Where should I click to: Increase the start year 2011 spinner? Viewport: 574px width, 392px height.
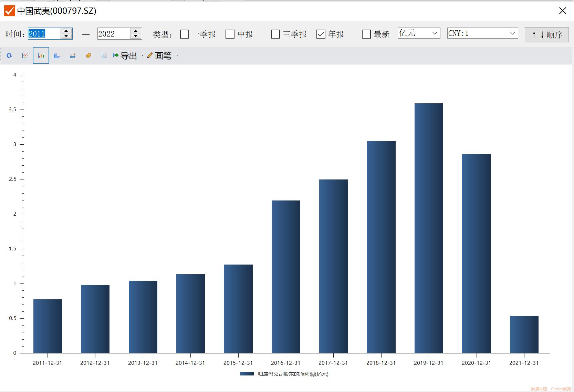click(66, 31)
